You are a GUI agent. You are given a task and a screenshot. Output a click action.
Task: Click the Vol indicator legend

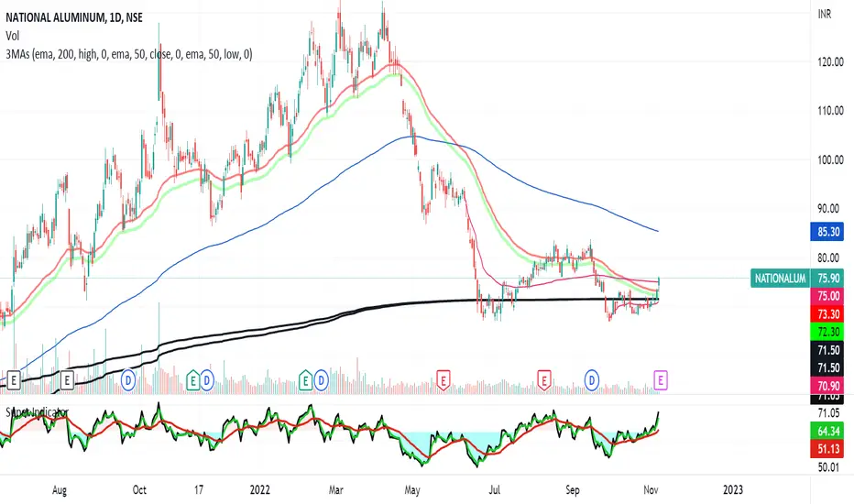pos(13,36)
